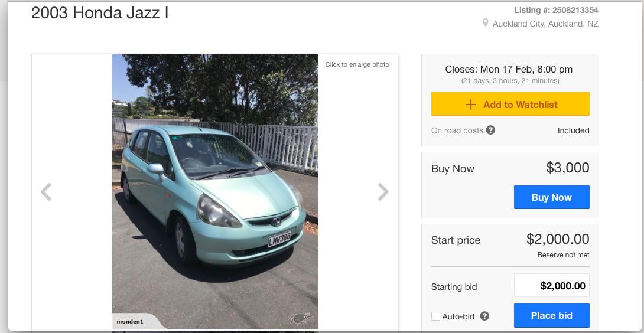Click the 'Reserve not met' note

(563, 255)
